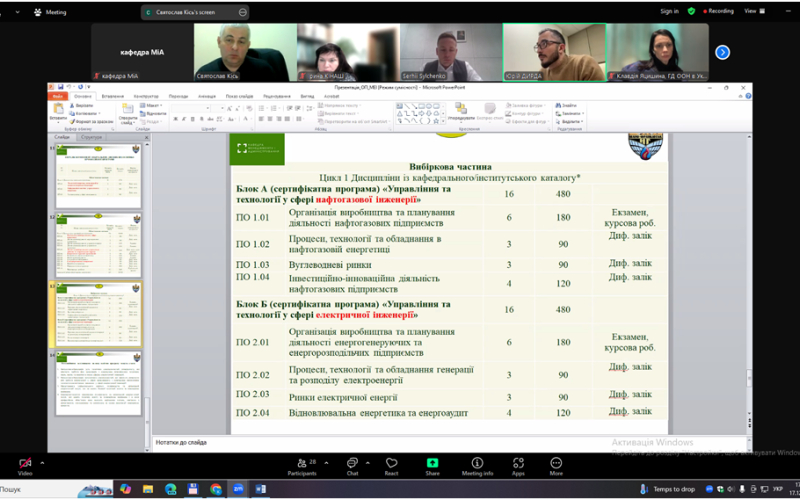Screen dimensions: 800x500
Task: Click Копіювати in clipboard group
Action: (85, 113)
